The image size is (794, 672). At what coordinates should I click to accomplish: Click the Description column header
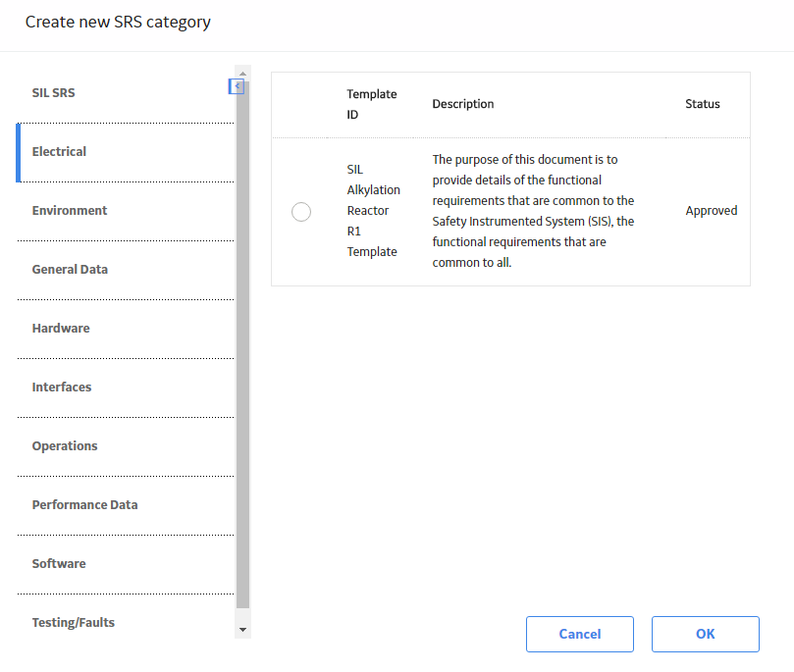(x=463, y=104)
